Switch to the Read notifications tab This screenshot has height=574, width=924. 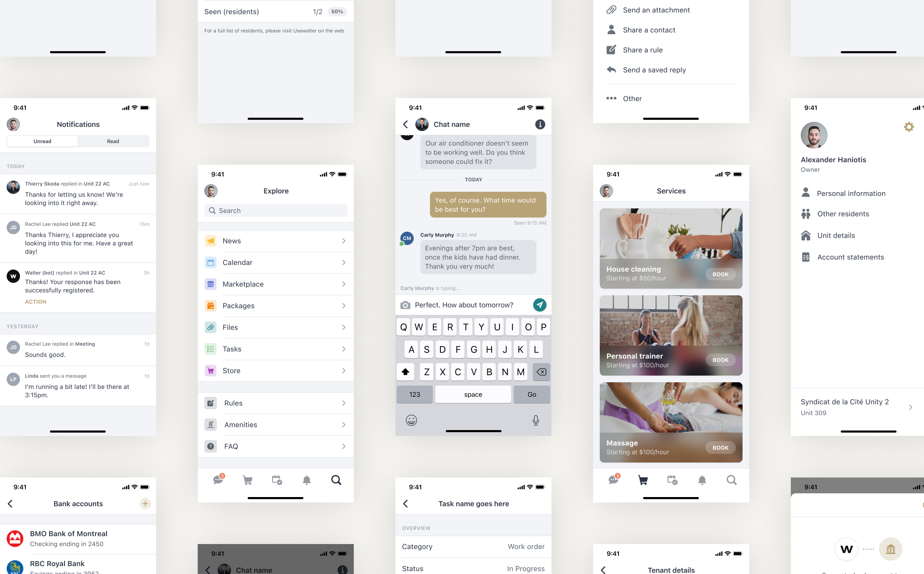coord(113,141)
